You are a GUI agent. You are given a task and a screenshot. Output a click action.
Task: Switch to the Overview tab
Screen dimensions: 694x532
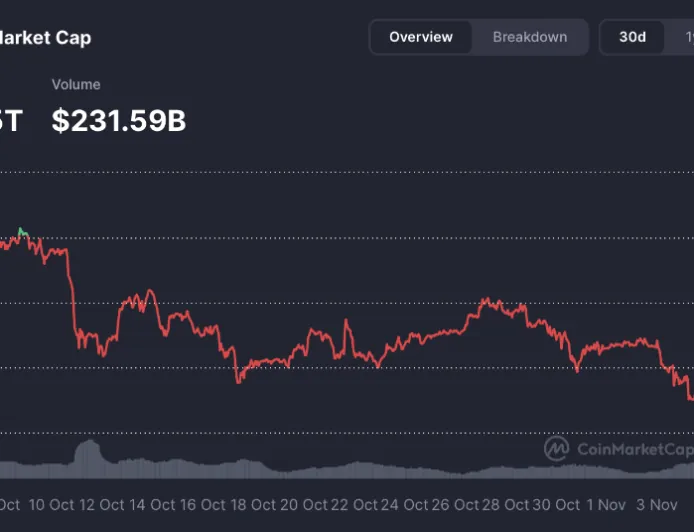[421, 38]
